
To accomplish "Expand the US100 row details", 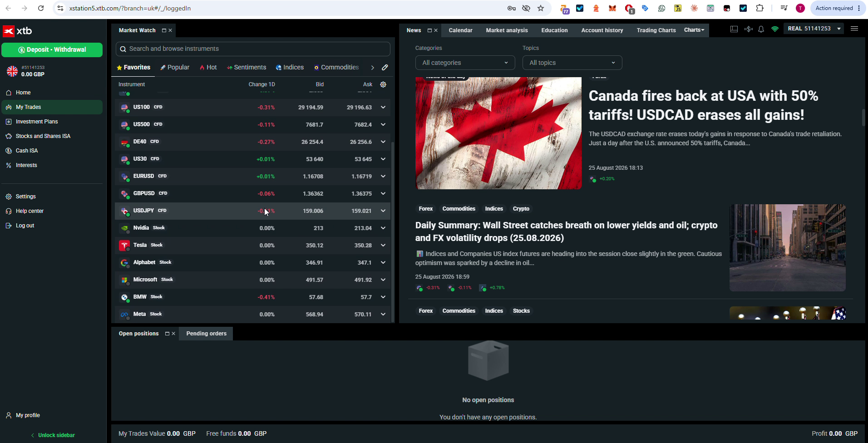I will [x=383, y=108].
